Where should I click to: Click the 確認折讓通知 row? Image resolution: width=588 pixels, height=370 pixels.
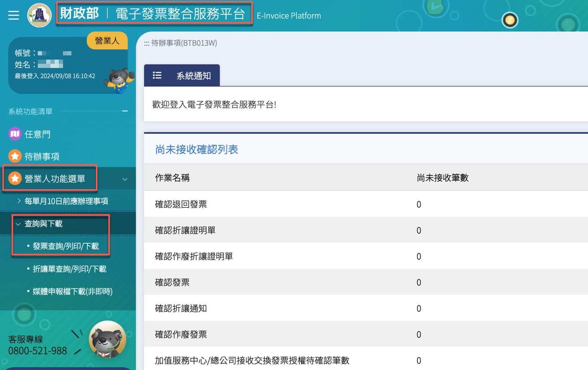tap(366, 308)
